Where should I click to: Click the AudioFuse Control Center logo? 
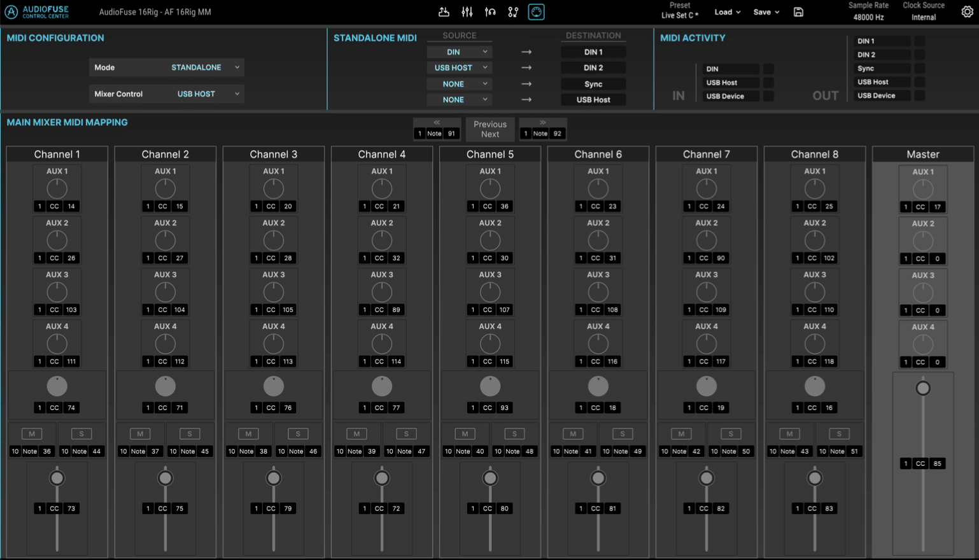[x=37, y=12]
